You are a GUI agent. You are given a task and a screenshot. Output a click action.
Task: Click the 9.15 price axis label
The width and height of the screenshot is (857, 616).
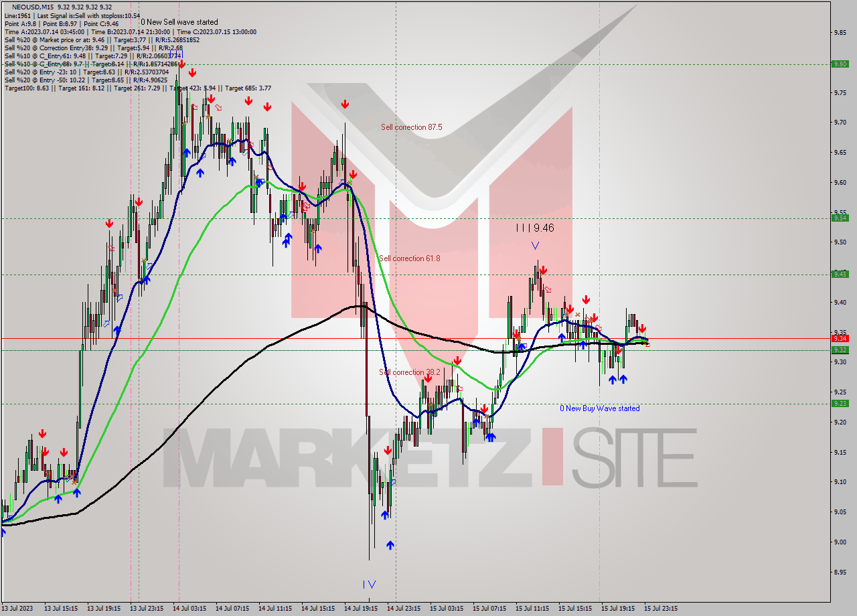[x=841, y=453]
